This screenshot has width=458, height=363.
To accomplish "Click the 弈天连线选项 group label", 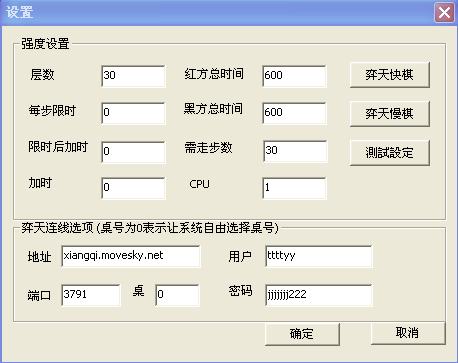I will click(150, 228).
